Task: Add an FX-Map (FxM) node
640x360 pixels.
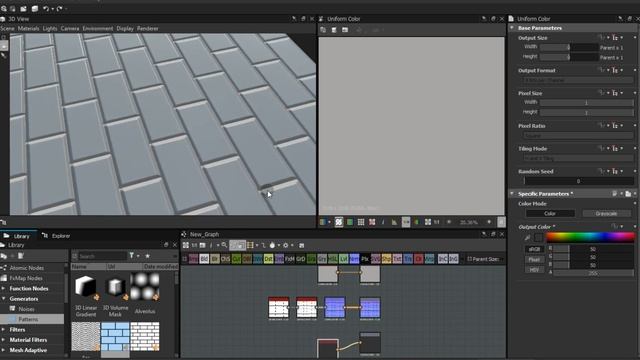Action: coord(290,259)
